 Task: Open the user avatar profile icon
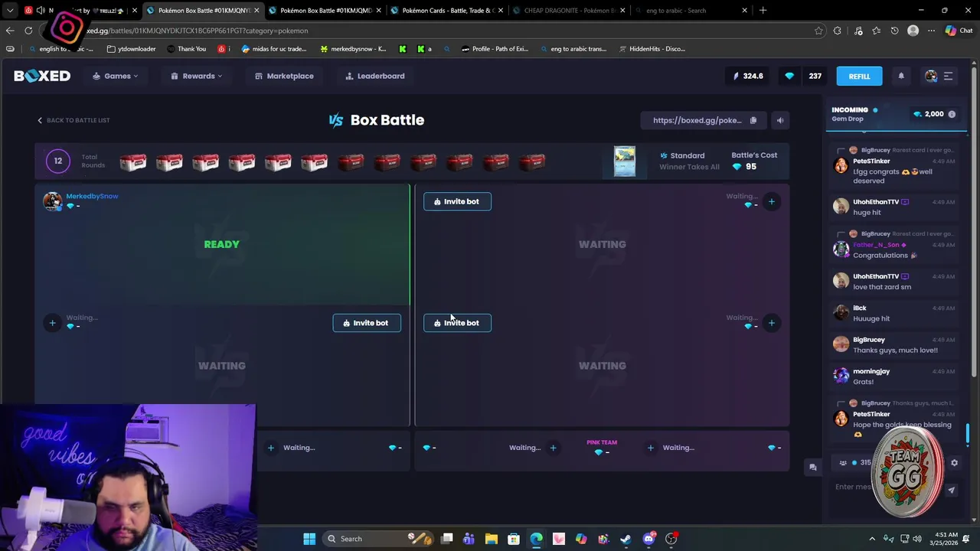coord(931,76)
